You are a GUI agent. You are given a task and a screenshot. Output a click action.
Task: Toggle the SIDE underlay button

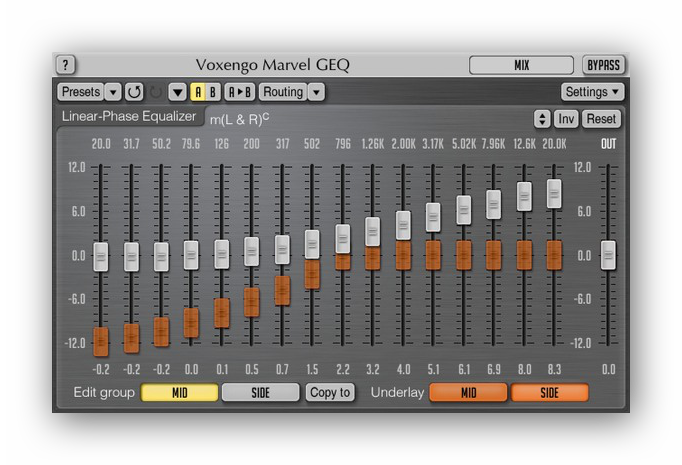(549, 392)
